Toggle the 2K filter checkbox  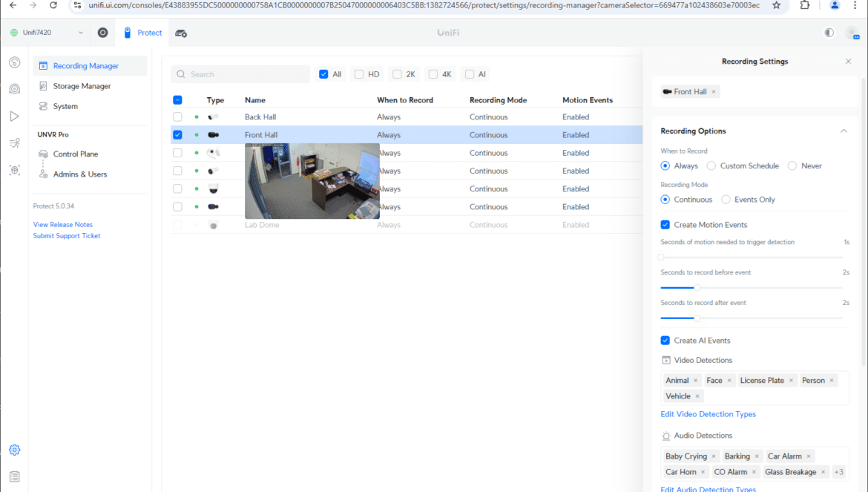point(397,74)
